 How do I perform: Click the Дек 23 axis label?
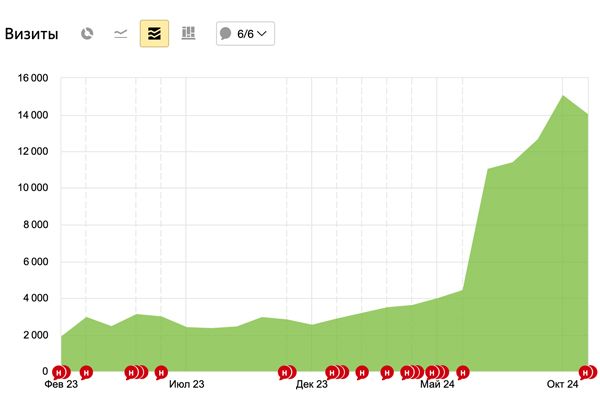[311, 384]
